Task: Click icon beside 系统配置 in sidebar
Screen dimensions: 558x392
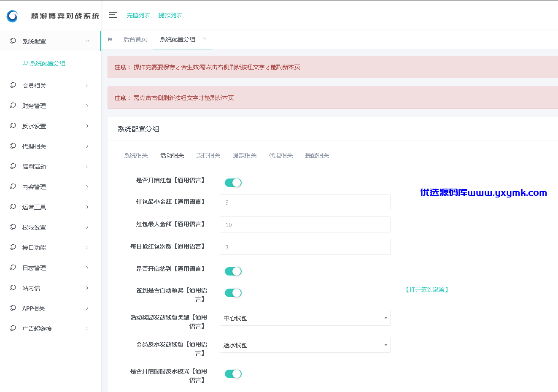Action: point(13,41)
